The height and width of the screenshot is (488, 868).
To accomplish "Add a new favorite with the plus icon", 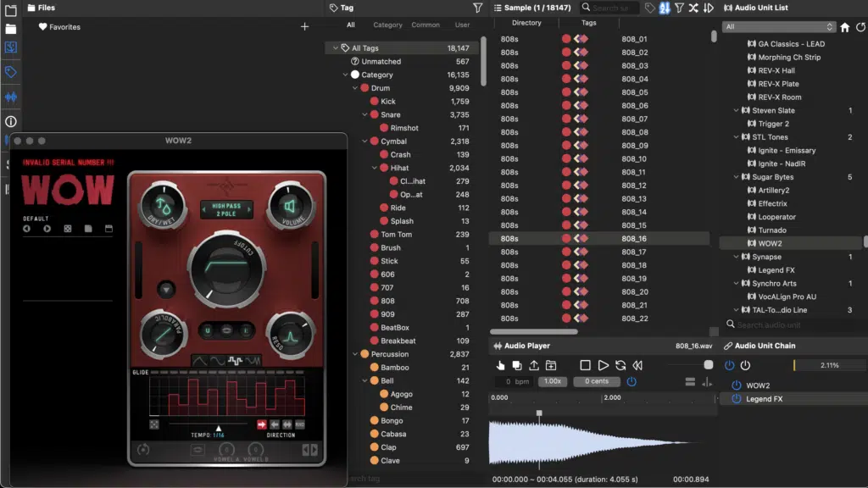I will click(304, 26).
